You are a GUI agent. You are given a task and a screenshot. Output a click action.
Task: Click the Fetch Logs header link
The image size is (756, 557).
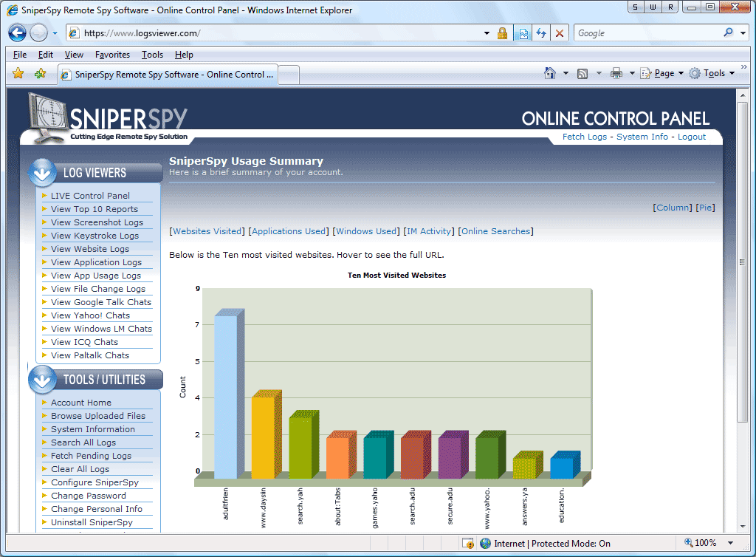(585, 137)
